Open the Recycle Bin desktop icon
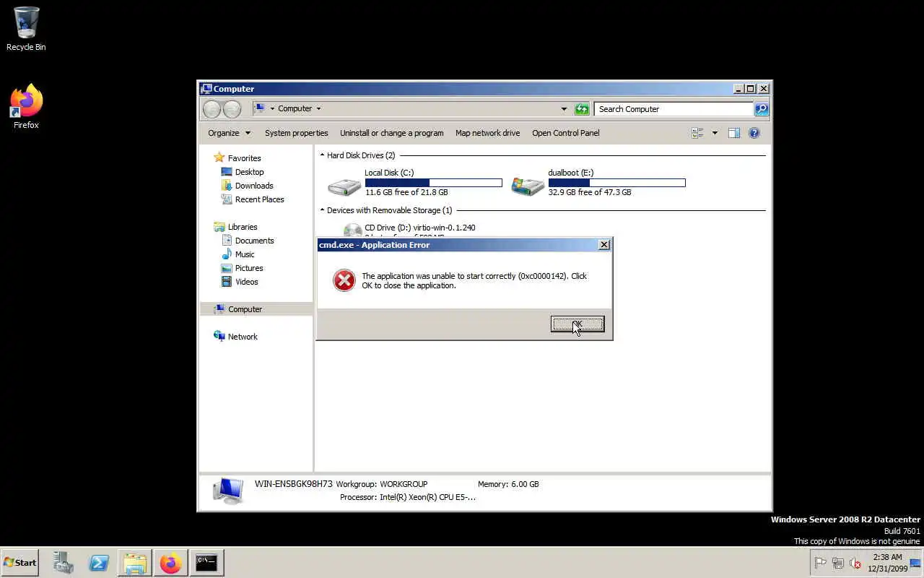Viewport: 924px width, 578px height. coord(26,29)
